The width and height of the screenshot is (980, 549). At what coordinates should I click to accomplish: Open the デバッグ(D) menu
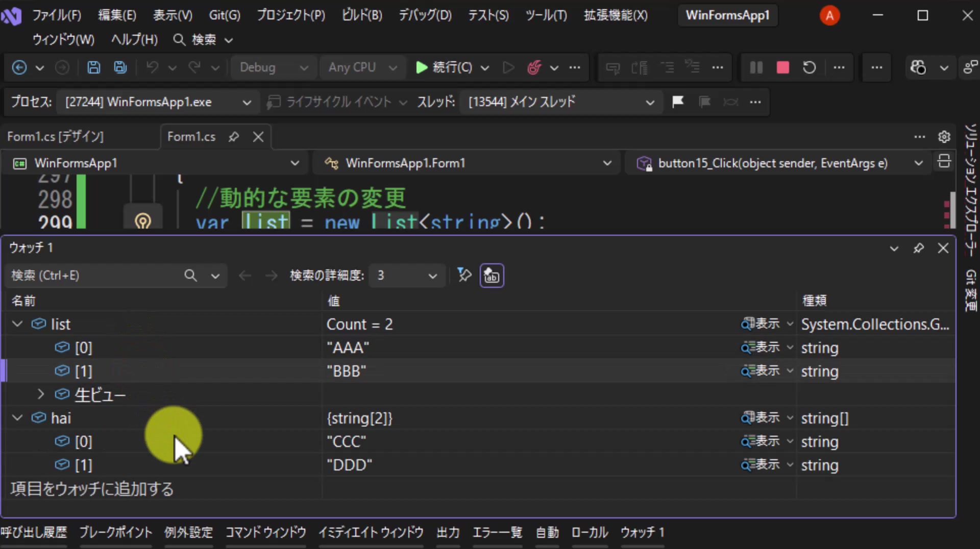[425, 15]
